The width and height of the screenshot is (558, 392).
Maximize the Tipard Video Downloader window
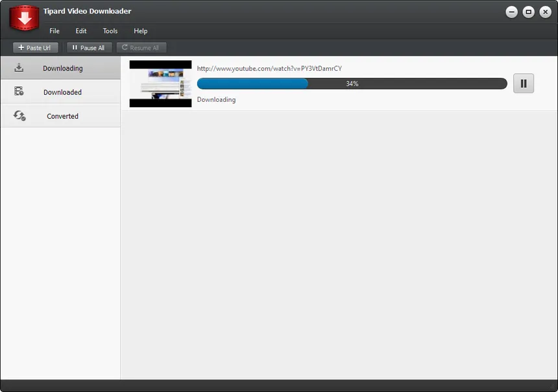coord(528,12)
